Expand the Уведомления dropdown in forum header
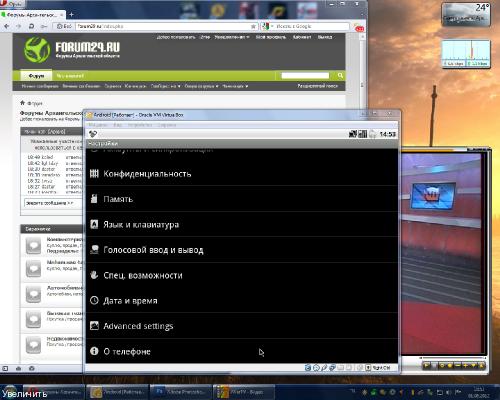Viewport: 500px width, 400px height. pyautogui.click(x=232, y=37)
